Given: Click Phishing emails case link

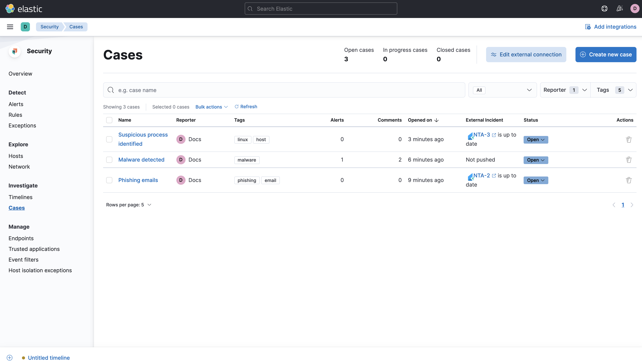Looking at the screenshot, I should [x=138, y=180].
